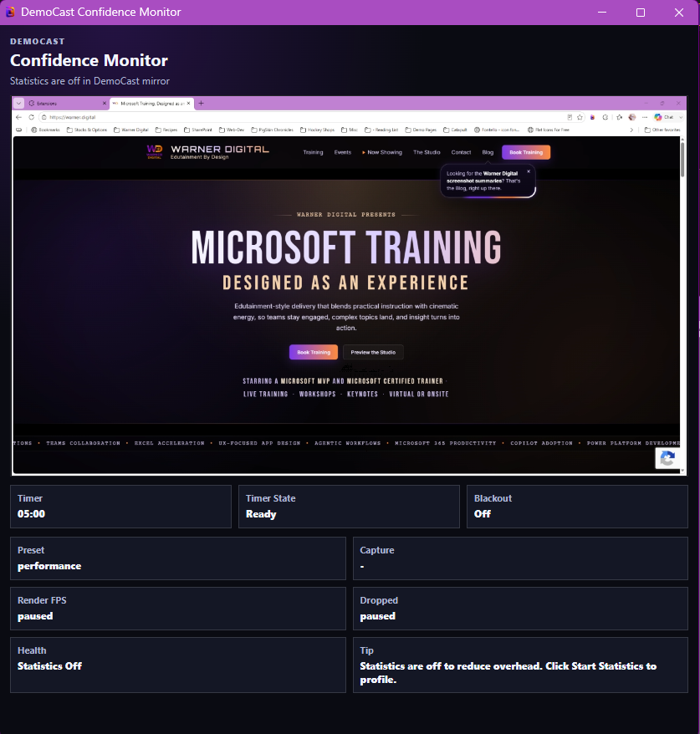This screenshot has width=700, height=734.
Task: Click Book Training button in hero section
Action: tap(314, 352)
